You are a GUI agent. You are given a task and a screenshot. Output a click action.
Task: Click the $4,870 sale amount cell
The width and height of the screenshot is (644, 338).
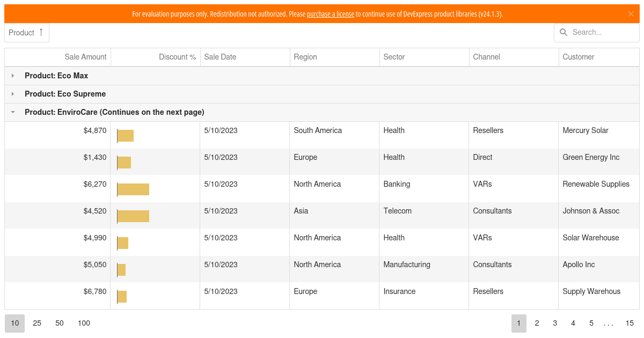[x=58, y=135]
